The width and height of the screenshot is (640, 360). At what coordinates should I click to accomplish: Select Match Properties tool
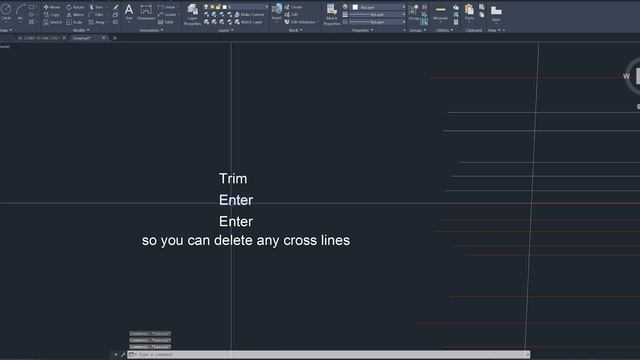coord(332,15)
